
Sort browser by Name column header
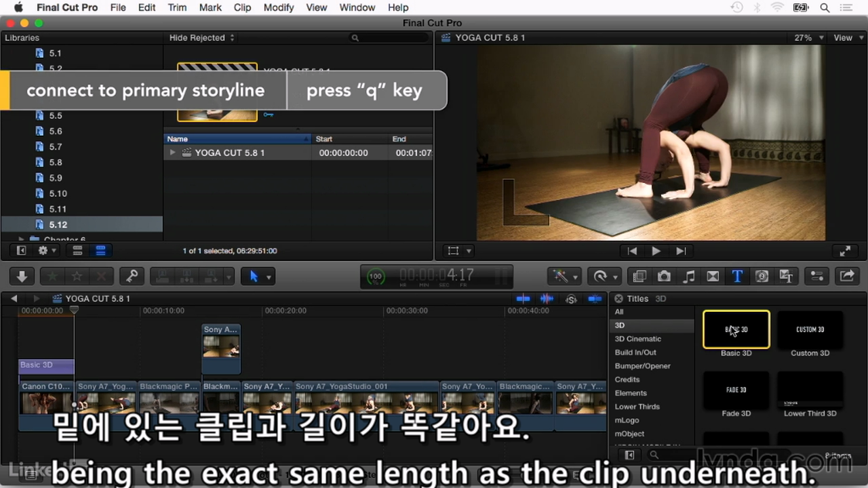pyautogui.click(x=238, y=139)
